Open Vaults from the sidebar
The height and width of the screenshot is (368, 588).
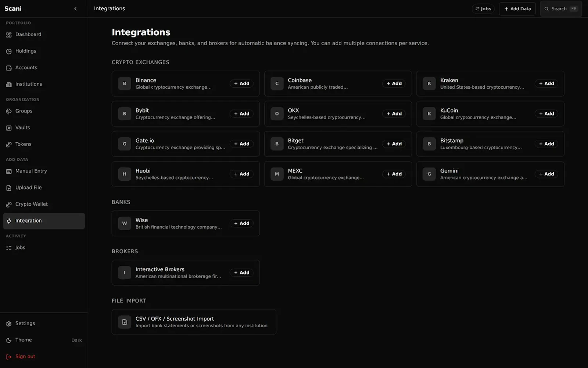point(44,128)
